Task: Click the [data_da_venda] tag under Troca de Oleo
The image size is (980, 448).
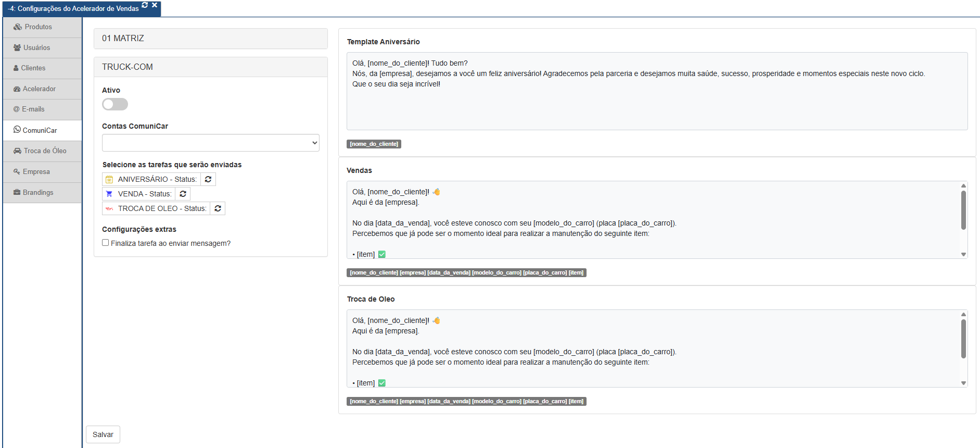Action: point(449,401)
